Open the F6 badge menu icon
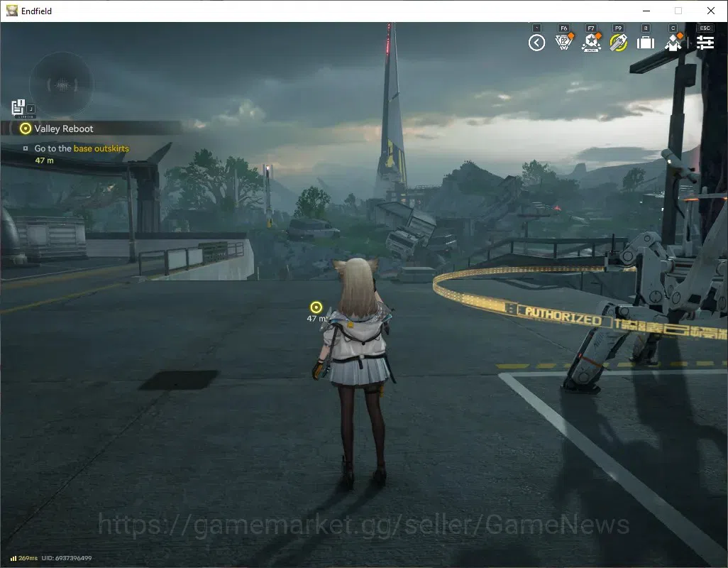This screenshot has width=728, height=568. click(563, 43)
